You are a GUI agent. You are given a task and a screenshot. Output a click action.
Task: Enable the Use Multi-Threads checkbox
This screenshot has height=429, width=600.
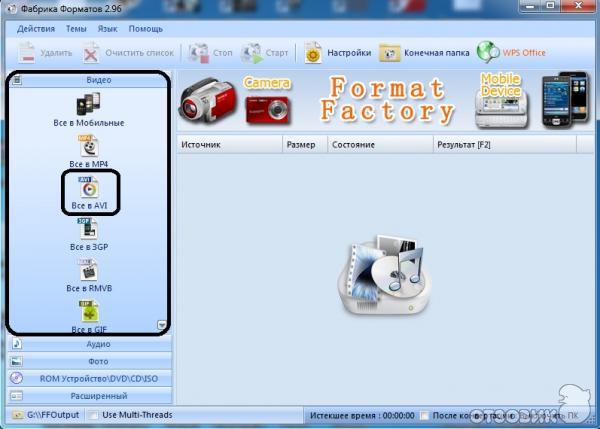pos(94,415)
